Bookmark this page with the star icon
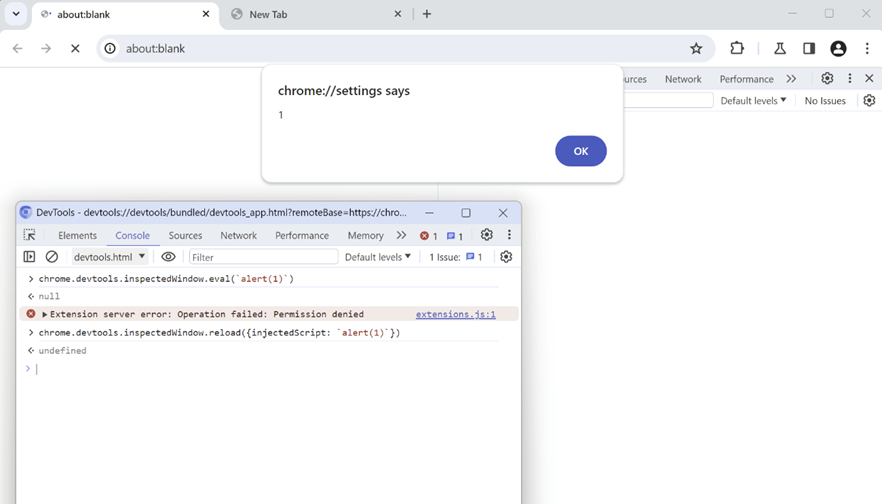Image resolution: width=882 pixels, height=504 pixels. tap(696, 48)
